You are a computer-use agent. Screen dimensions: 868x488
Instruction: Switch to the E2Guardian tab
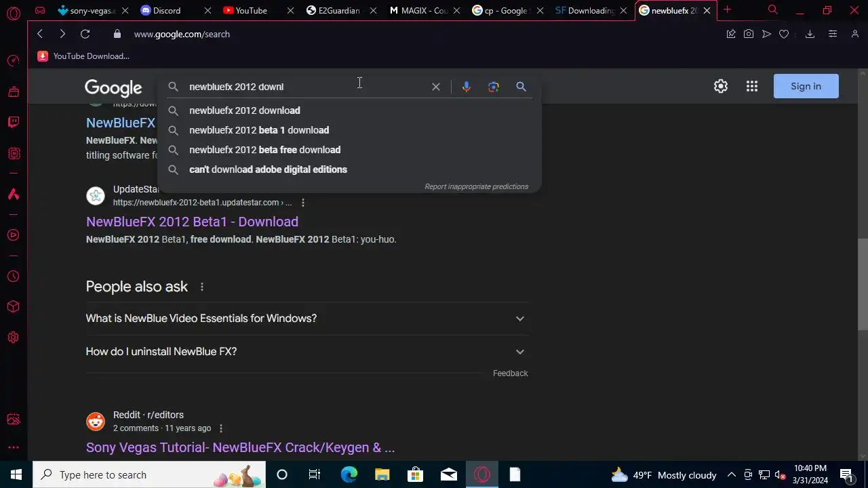tap(336, 10)
